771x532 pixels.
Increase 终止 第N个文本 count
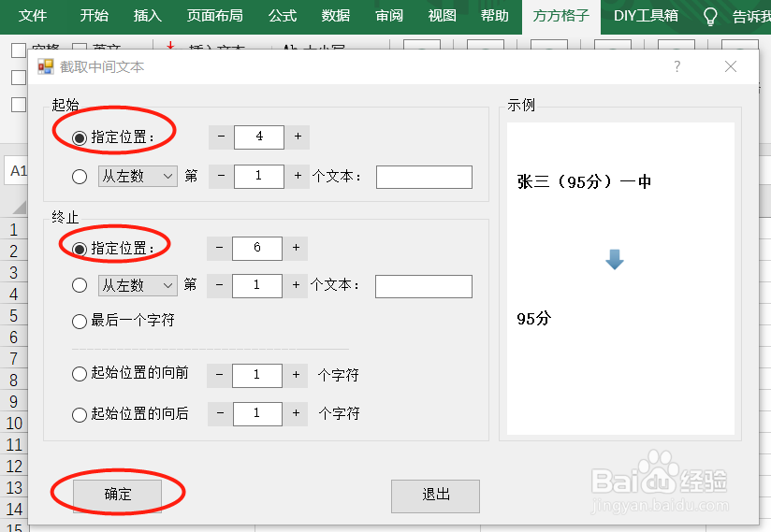pyautogui.click(x=296, y=285)
